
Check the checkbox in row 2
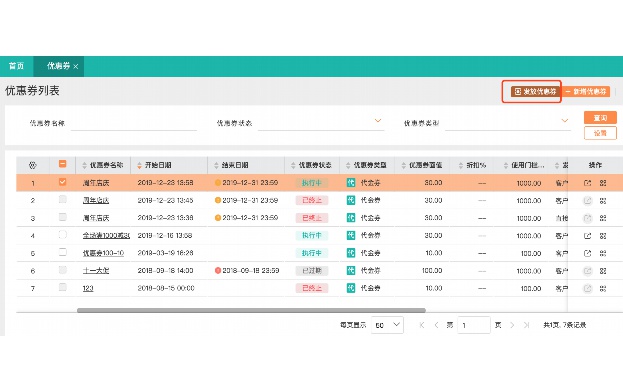point(62,199)
